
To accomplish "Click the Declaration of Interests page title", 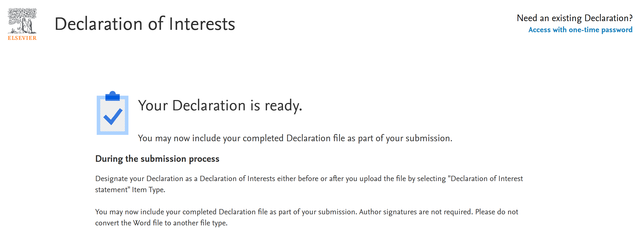I will tap(145, 24).
